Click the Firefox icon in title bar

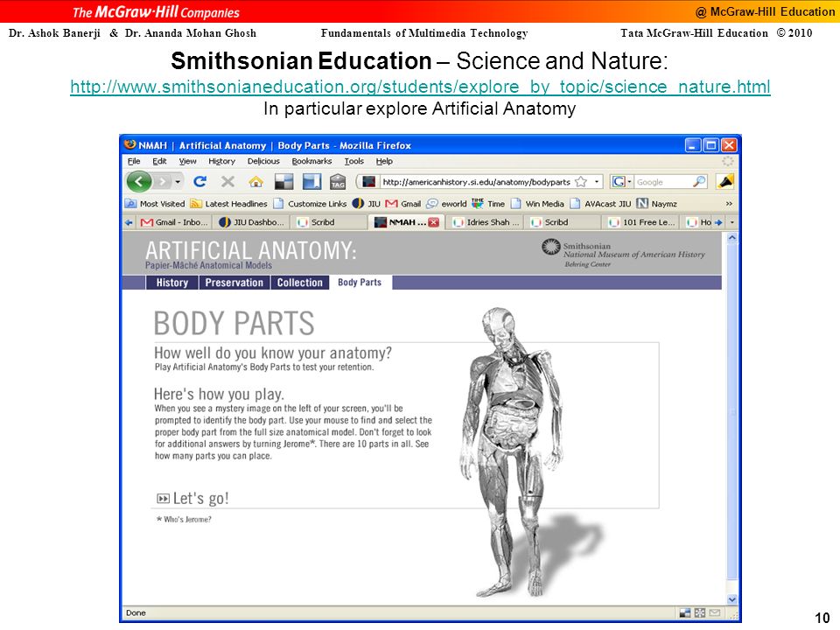129,144
